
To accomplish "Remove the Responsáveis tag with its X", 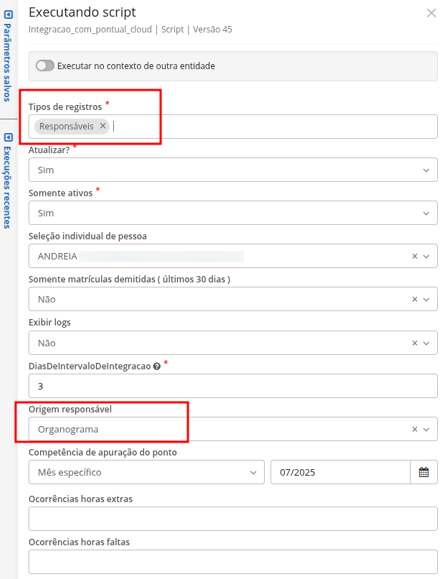I will (103, 126).
